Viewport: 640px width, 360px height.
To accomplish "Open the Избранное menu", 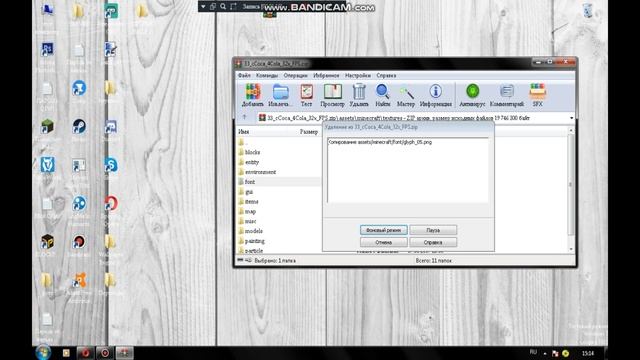I will (326, 76).
